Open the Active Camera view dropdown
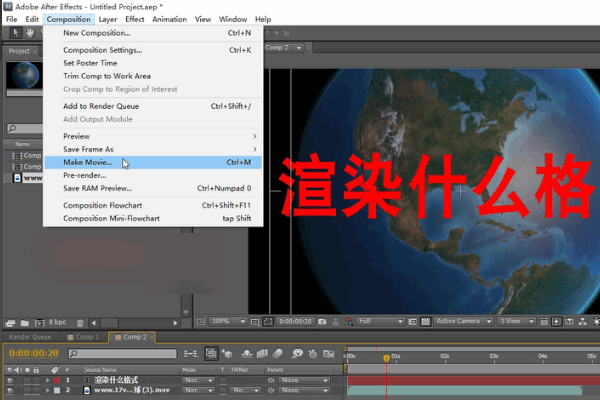The height and width of the screenshot is (400, 600). click(x=460, y=322)
